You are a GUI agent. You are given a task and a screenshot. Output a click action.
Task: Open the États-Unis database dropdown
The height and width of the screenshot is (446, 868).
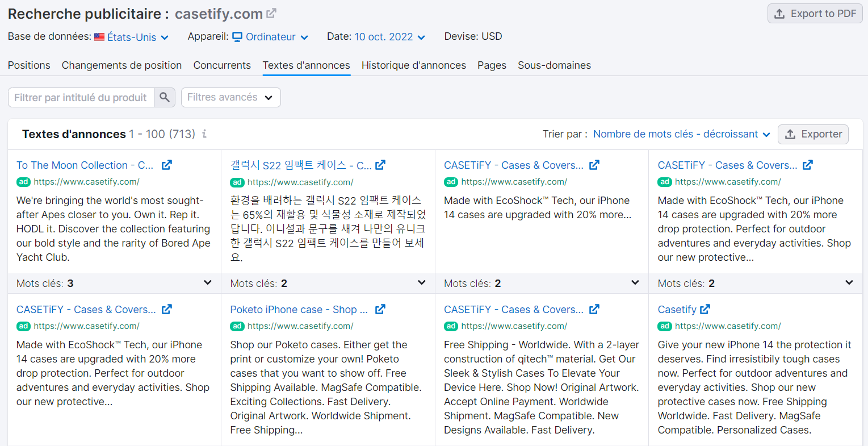138,37
